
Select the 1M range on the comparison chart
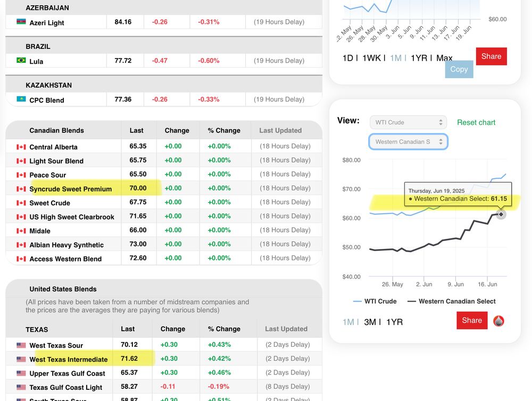[x=348, y=322]
